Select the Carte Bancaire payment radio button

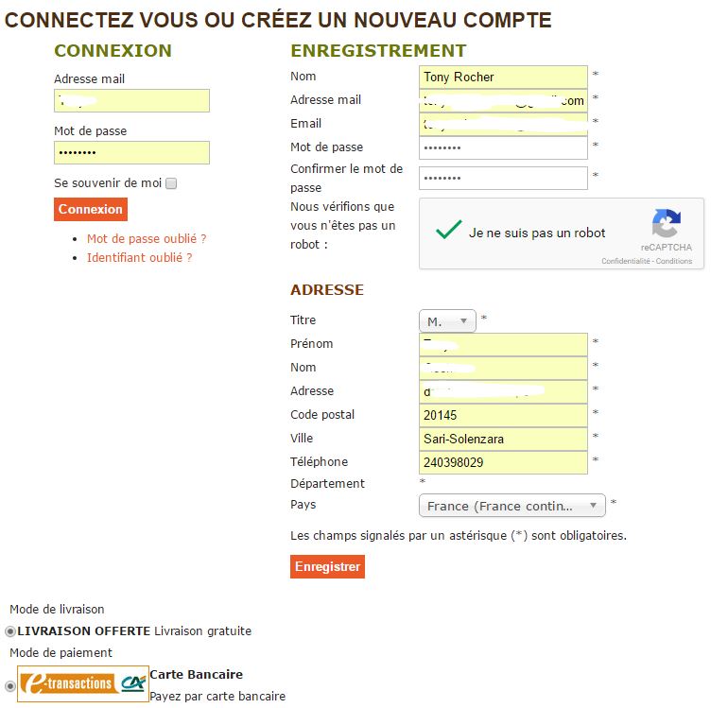pyautogui.click(x=10, y=686)
